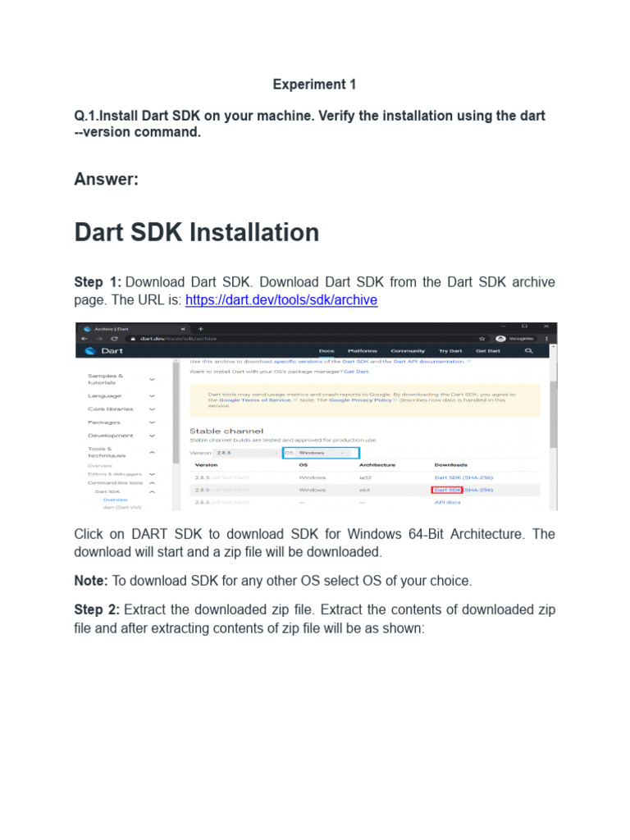Image resolution: width=630 pixels, height=840 pixels.
Task: Open the Community navigation item
Action: pyautogui.click(x=408, y=351)
